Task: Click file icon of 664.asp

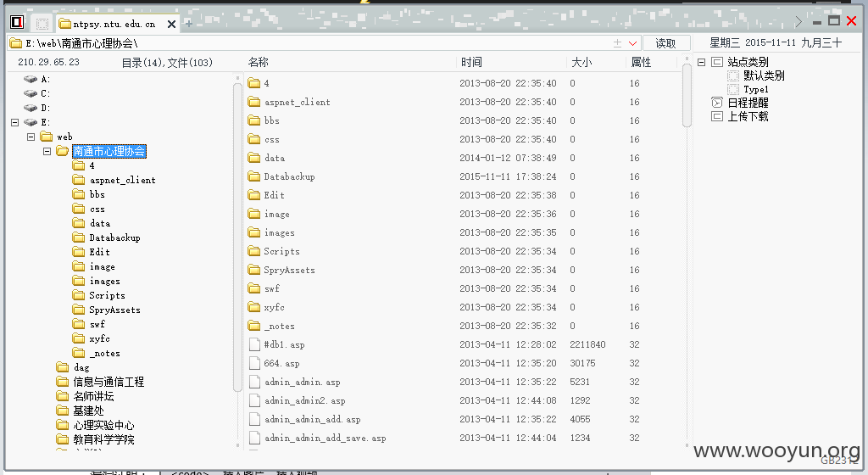Action: pos(254,363)
